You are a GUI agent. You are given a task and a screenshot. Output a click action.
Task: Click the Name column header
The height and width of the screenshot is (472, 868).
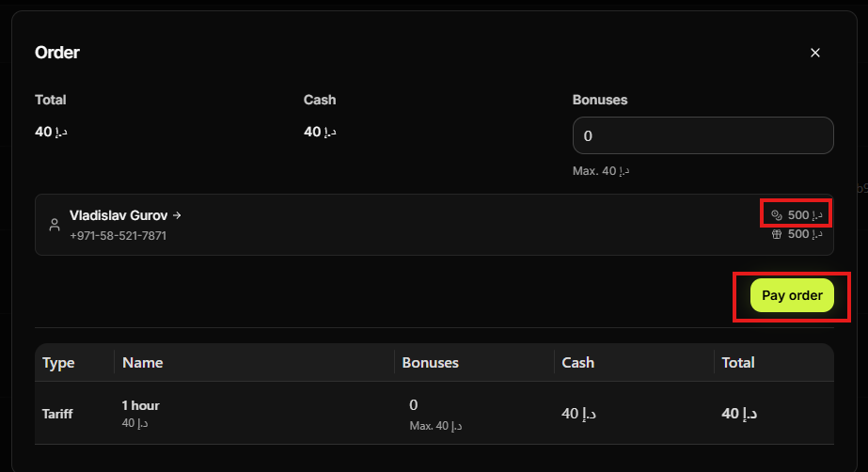pyautogui.click(x=143, y=362)
